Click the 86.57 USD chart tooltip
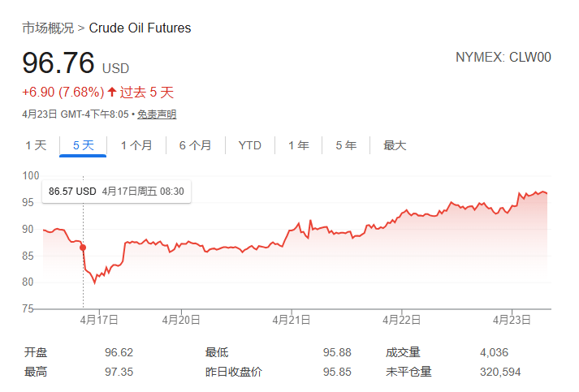Viewport: 579px width, 392px height. tap(116, 192)
